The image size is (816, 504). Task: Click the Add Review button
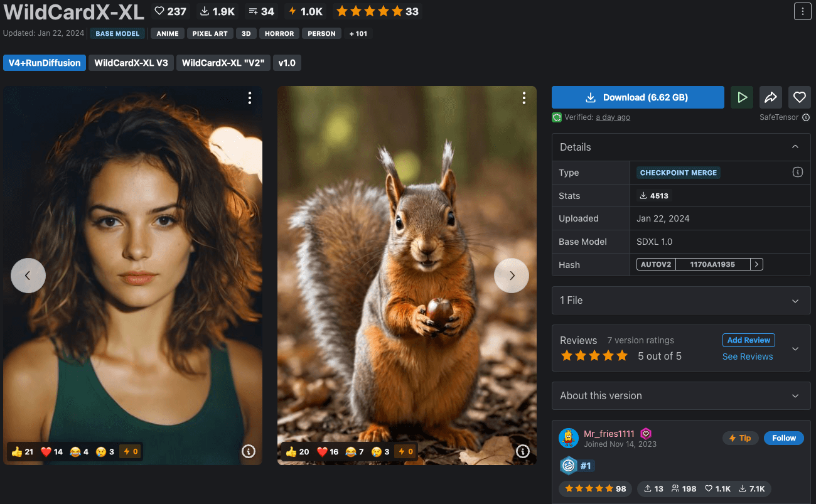(749, 340)
